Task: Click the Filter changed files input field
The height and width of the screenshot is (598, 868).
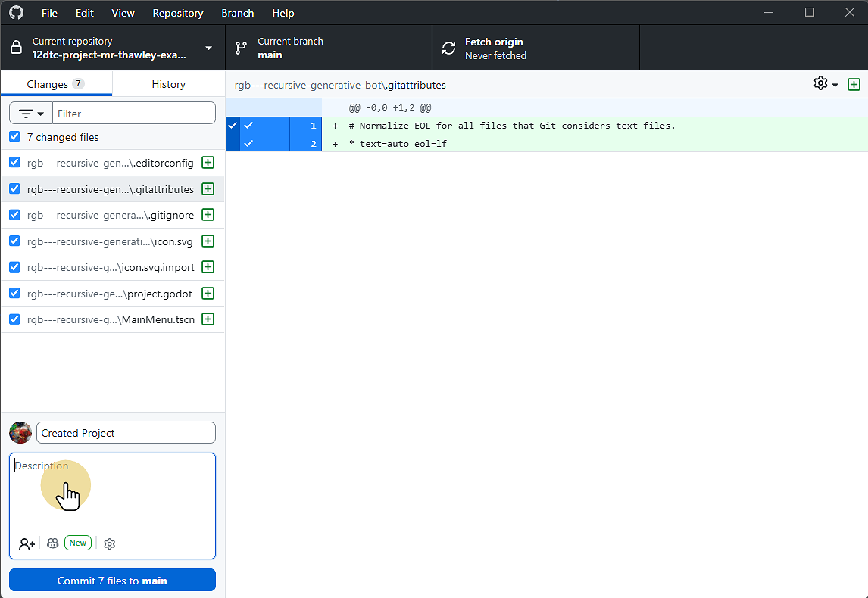Action: point(133,114)
